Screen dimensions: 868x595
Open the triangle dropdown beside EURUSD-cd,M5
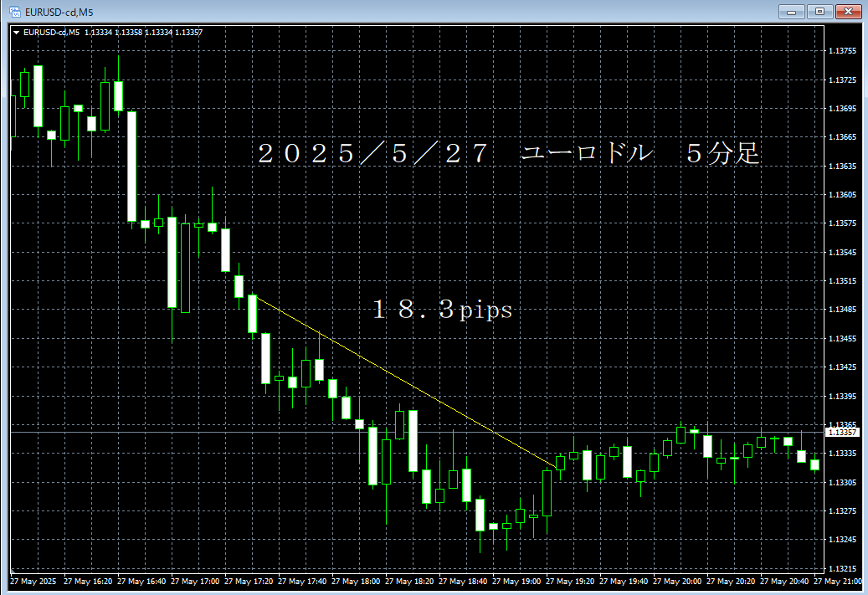pos(17,33)
